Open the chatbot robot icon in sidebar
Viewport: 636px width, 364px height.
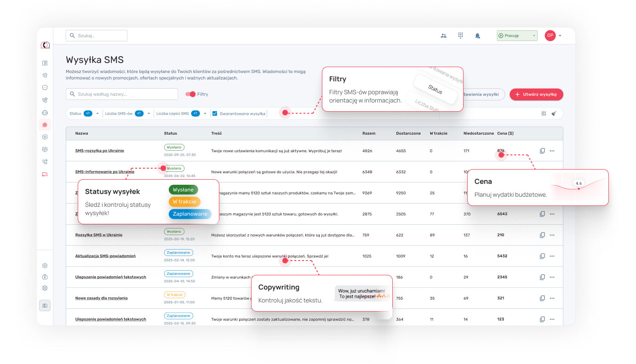pyautogui.click(x=45, y=112)
